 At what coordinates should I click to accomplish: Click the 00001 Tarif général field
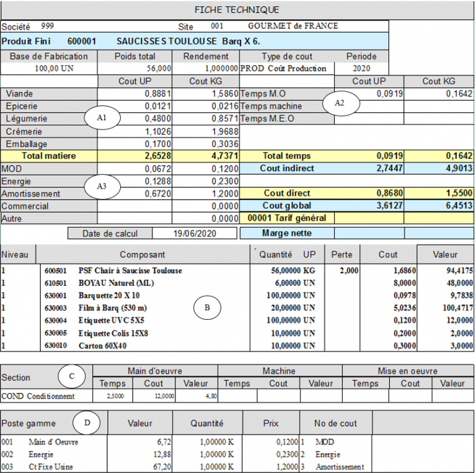click(286, 218)
